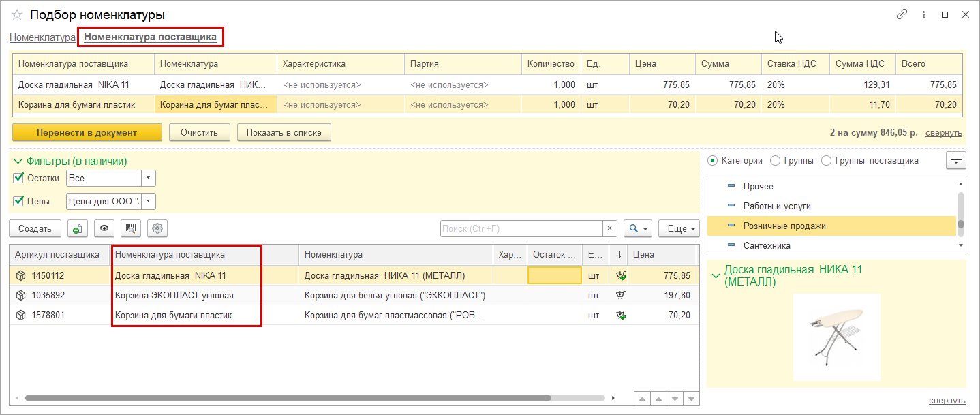Open the three-dots window menu

pyautogui.click(x=923, y=14)
